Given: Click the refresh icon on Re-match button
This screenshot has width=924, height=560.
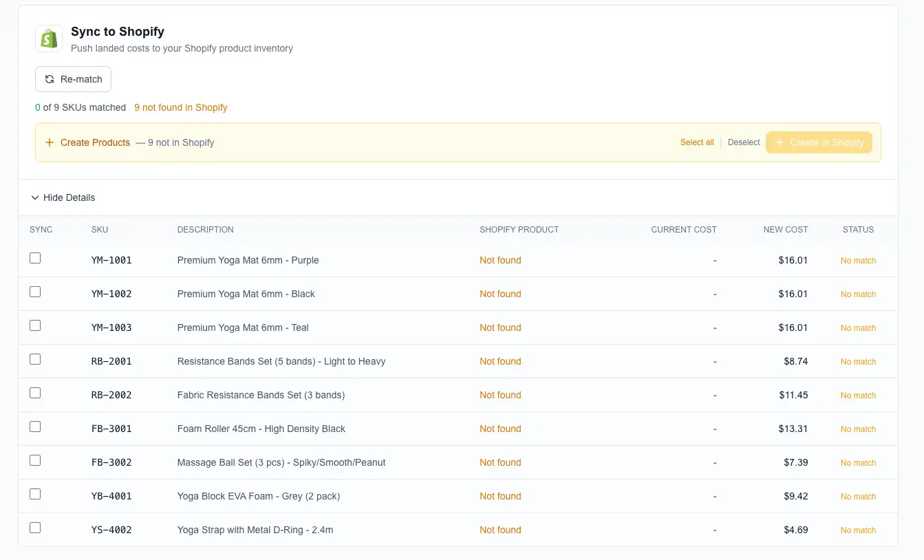Looking at the screenshot, I should (50, 79).
